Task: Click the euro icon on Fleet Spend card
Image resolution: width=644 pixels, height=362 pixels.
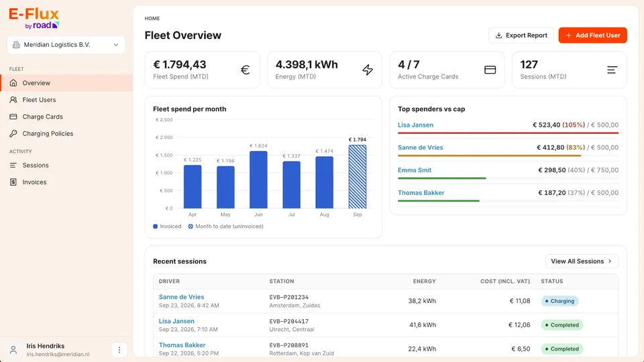Action: (246, 70)
